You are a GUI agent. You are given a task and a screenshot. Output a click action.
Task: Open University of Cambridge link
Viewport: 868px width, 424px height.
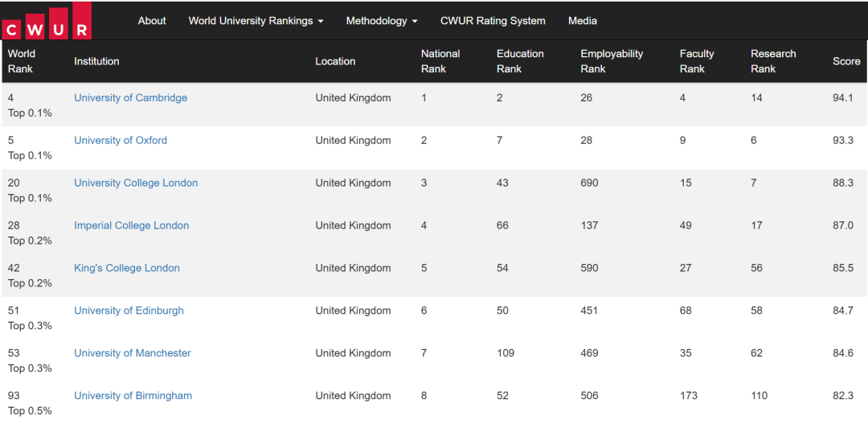tap(131, 98)
